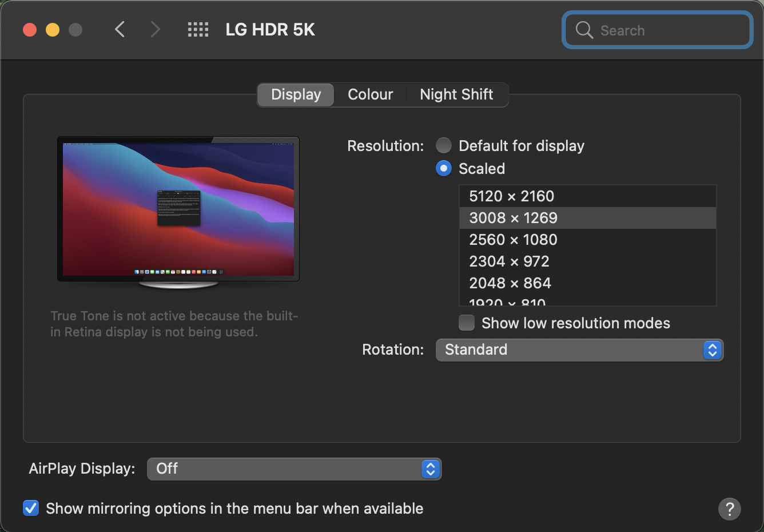Minimize the window with yellow button
Viewport: 764px width, 532px height.
click(53, 30)
